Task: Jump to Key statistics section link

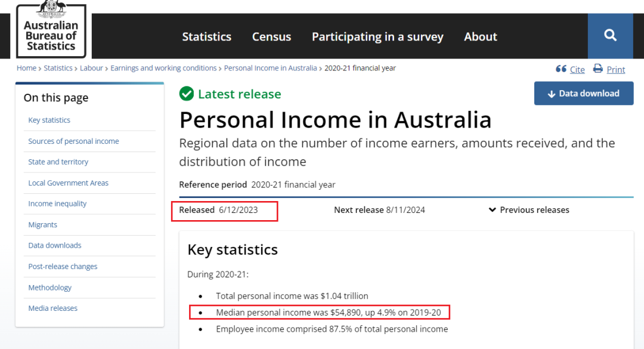Action: 49,120
